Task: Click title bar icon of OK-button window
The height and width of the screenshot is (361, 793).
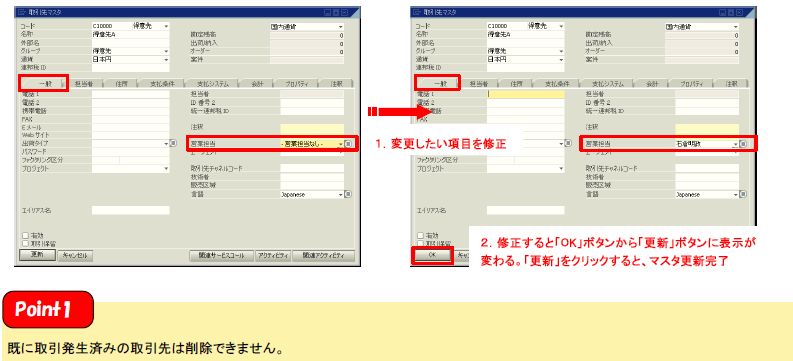Action: tap(416, 11)
